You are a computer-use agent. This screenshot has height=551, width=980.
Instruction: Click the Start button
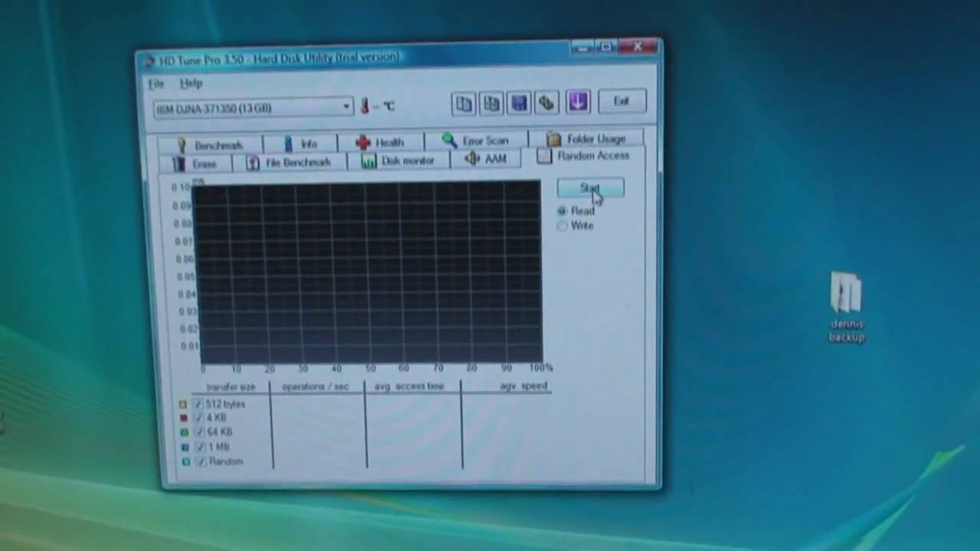590,188
